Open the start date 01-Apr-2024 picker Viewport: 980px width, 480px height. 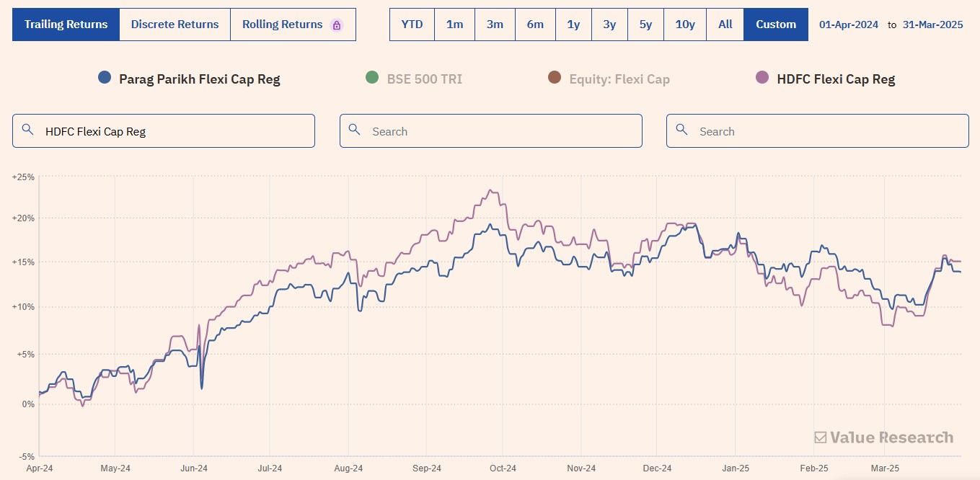849,25
